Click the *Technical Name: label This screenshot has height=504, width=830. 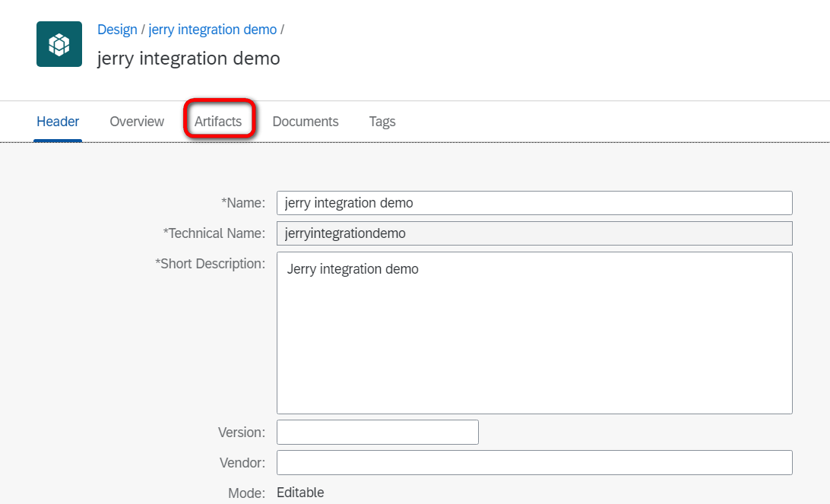click(214, 233)
